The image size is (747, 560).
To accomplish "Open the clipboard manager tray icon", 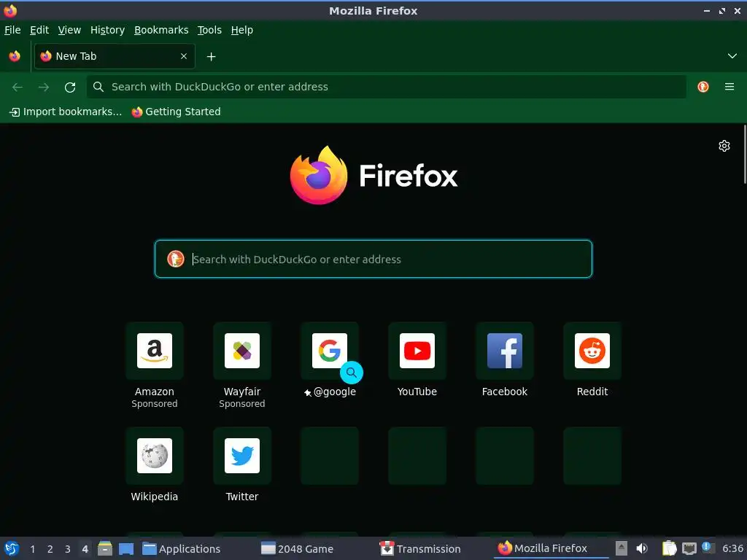I will pos(670,548).
